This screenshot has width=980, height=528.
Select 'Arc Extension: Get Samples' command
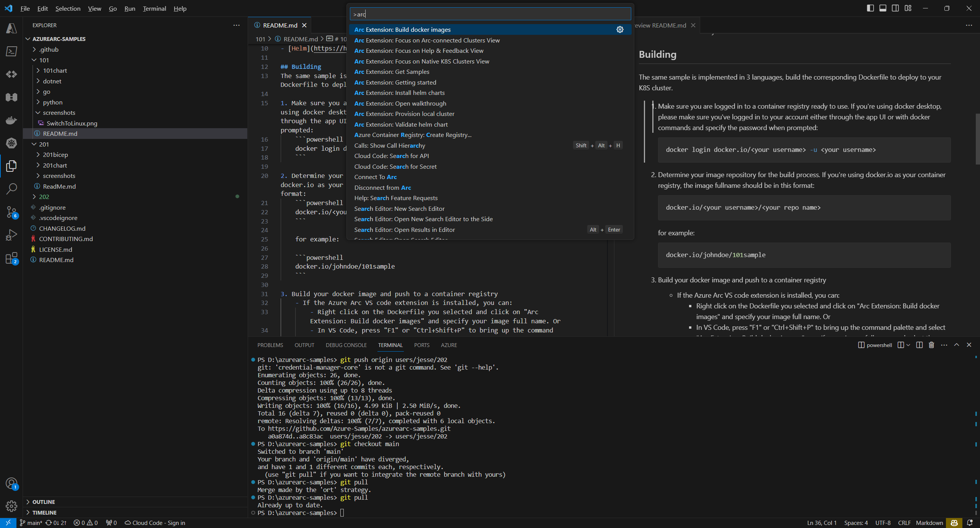tap(392, 72)
